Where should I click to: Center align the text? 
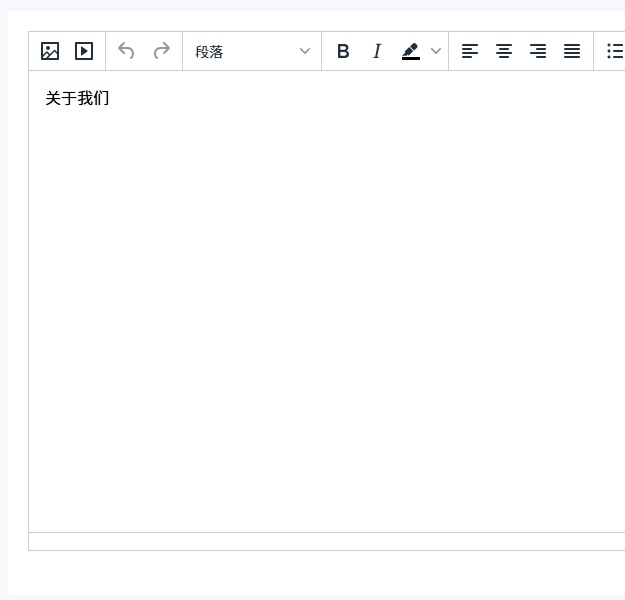[504, 51]
